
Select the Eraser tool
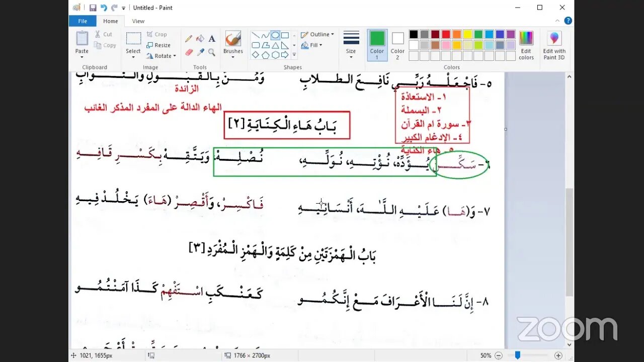pyautogui.click(x=189, y=52)
